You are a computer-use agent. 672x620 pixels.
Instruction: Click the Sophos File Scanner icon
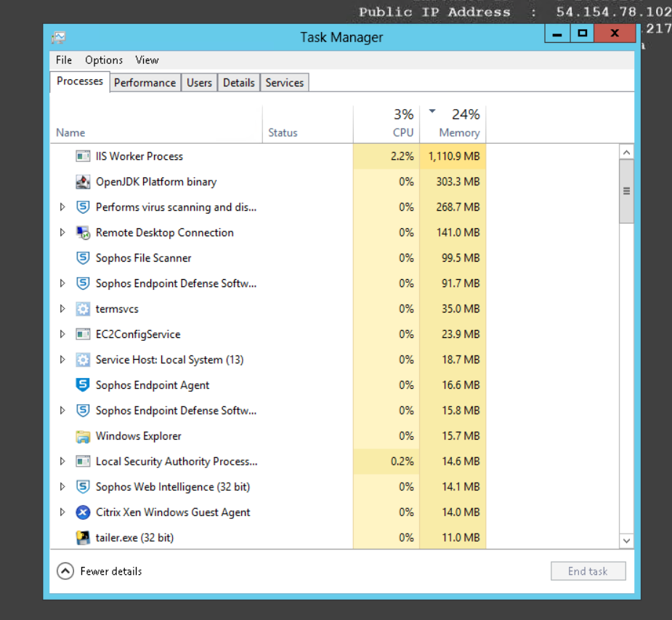pyautogui.click(x=83, y=258)
